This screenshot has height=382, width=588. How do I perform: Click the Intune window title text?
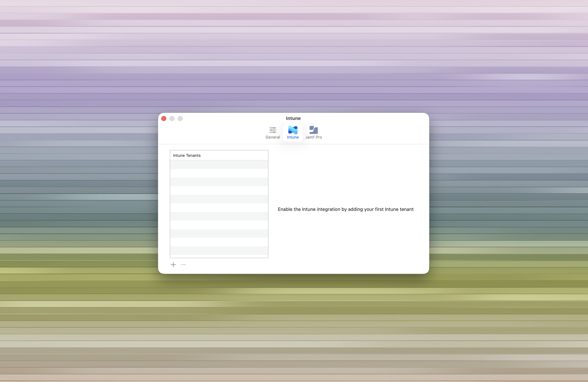tap(293, 118)
